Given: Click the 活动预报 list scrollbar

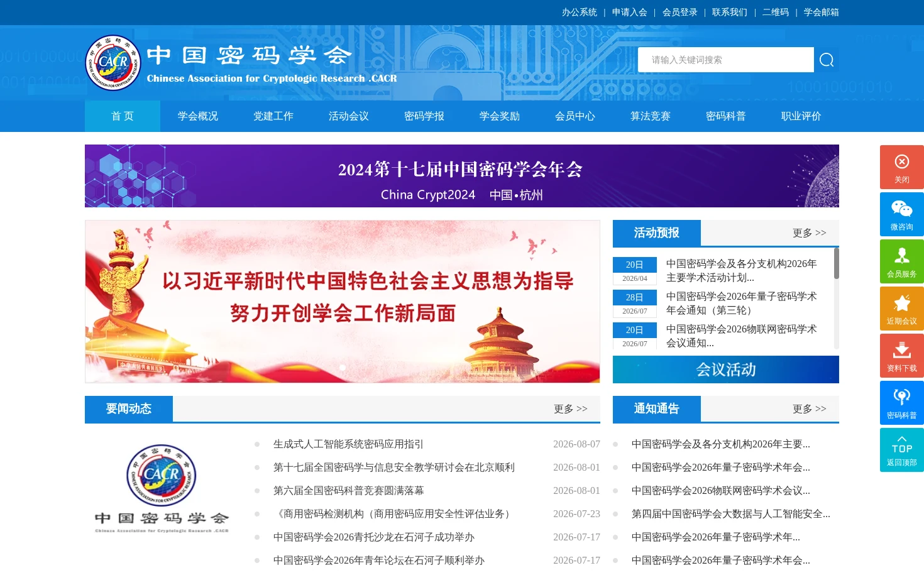Looking at the screenshot, I should [x=837, y=263].
